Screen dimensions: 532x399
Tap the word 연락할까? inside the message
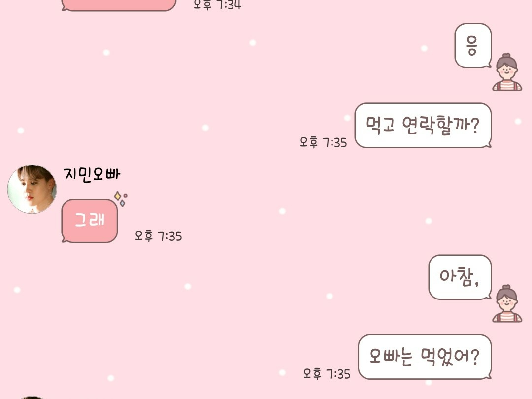[440, 125]
